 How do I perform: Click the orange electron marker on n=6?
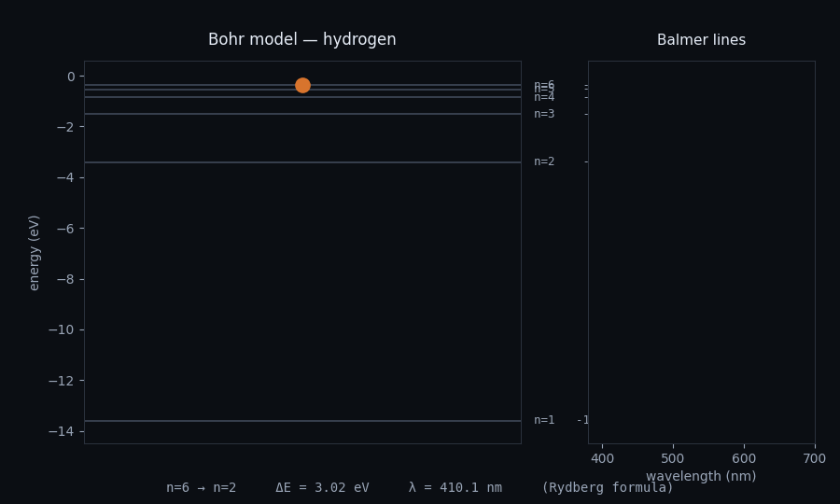click(302, 85)
